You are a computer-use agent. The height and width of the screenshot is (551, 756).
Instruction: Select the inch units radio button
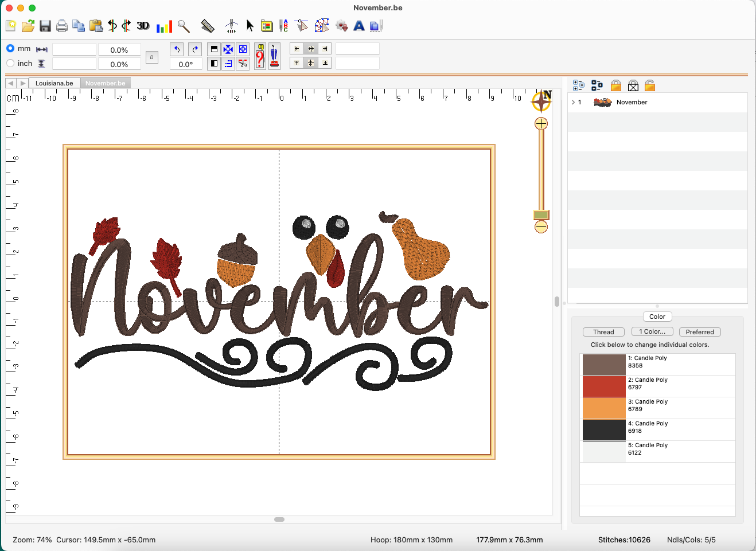click(x=10, y=63)
